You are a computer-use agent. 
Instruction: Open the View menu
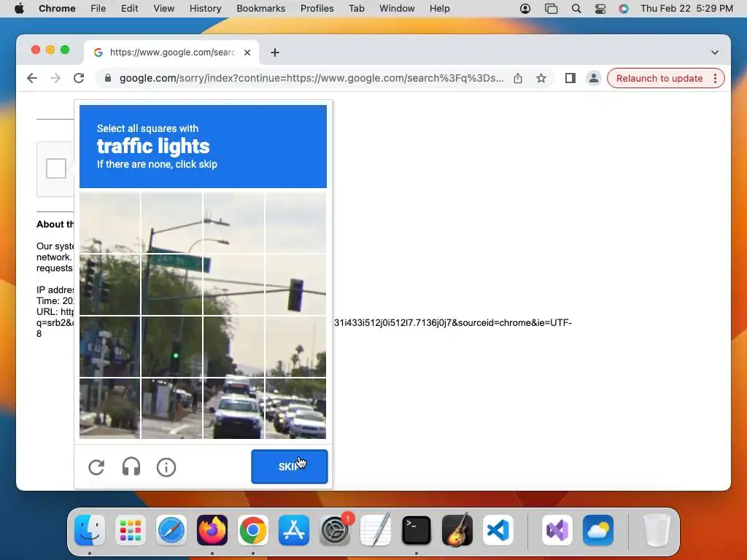click(x=164, y=9)
